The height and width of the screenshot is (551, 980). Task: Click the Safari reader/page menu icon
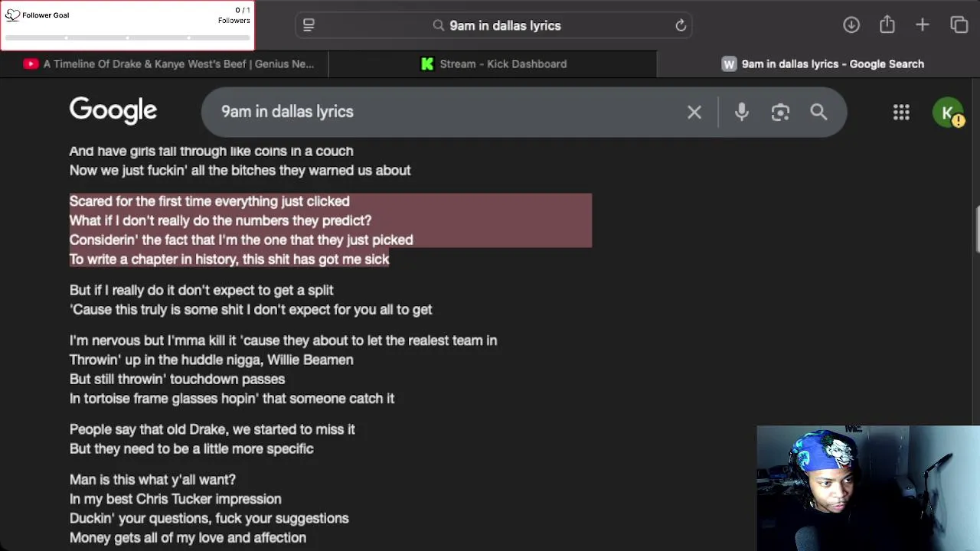pyautogui.click(x=309, y=25)
